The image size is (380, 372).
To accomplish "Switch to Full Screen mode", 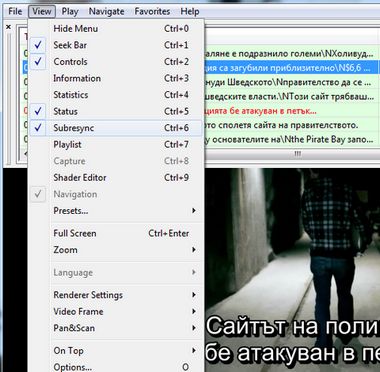I will (116, 233).
